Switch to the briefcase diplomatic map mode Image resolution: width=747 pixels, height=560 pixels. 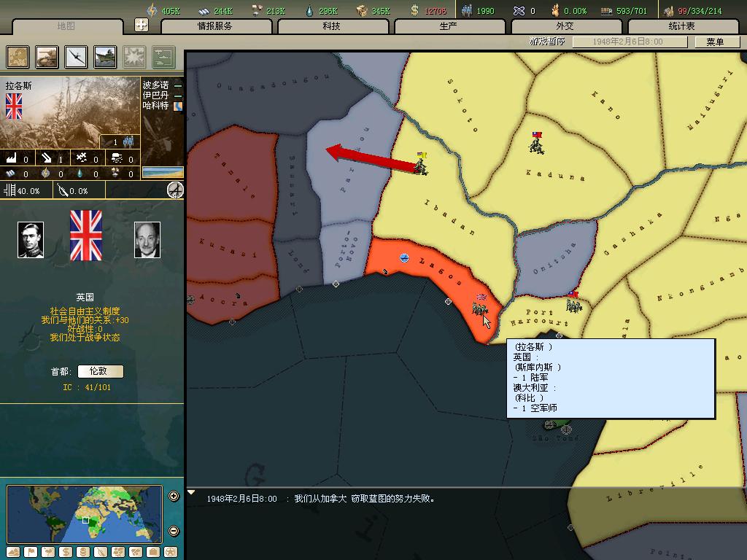point(153,552)
